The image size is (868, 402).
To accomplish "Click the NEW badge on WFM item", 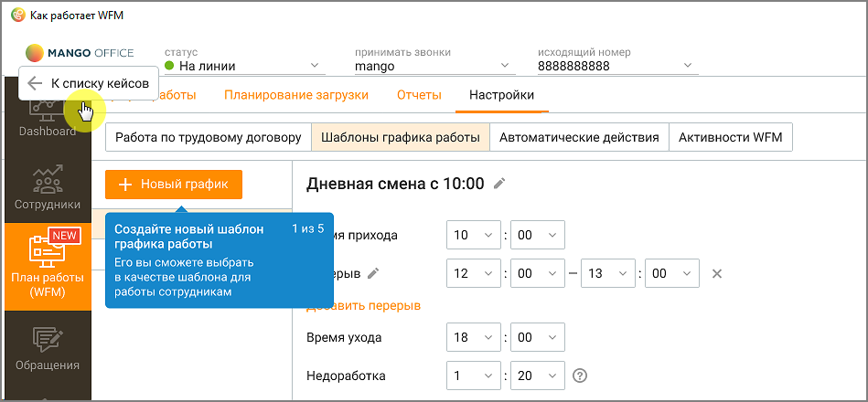I will (x=64, y=236).
